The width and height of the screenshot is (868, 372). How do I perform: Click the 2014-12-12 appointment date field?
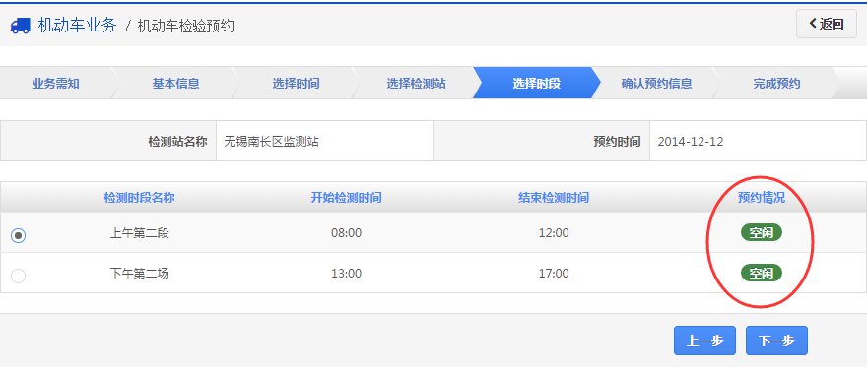click(759, 141)
